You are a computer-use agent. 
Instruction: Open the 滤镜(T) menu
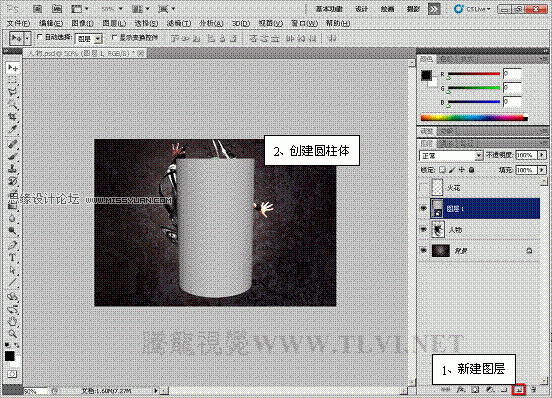[x=179, y=24]
